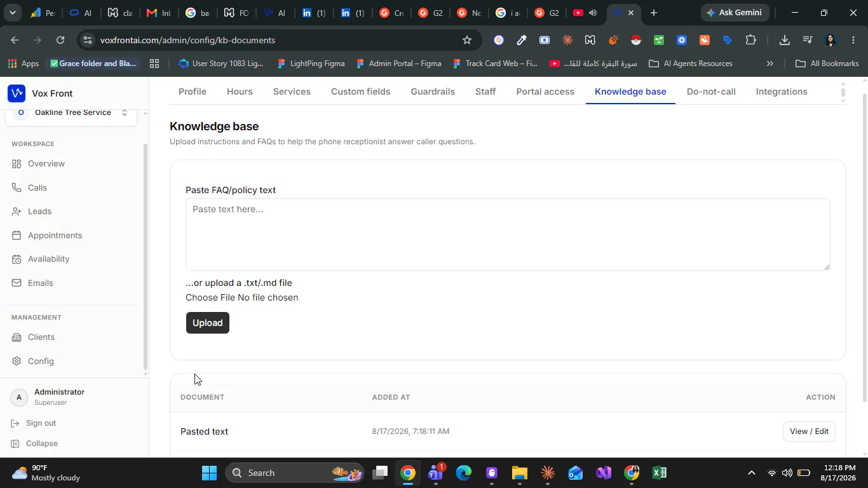Open the taskbar clock and date
868x488 pixels.
tap(838, 473)
